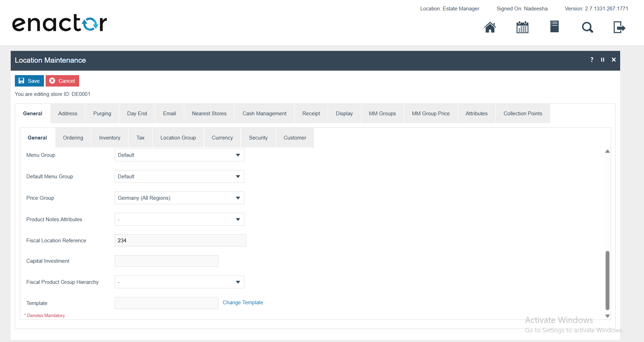
Task: Select the top-level General tab
Action: (x=32, y=114)
